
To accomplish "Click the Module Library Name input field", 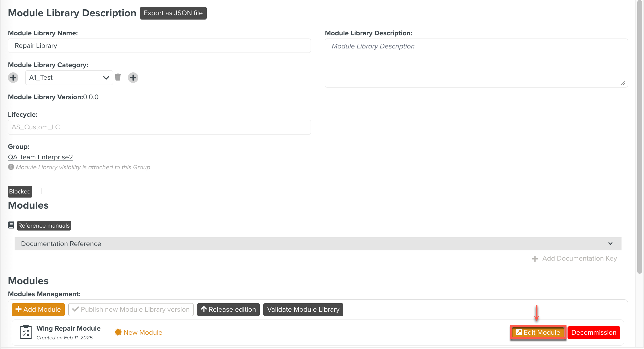I will (x=159, y=46).
